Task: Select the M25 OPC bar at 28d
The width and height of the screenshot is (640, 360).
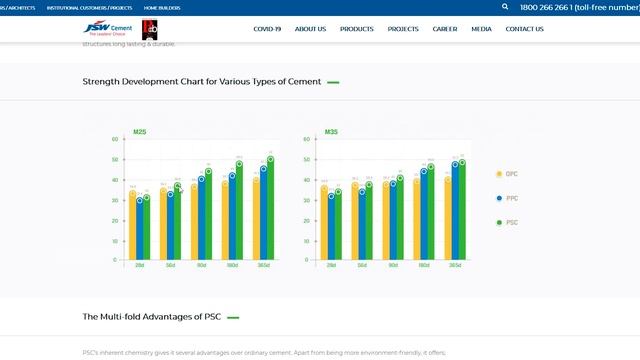Action: coord(133,225)
